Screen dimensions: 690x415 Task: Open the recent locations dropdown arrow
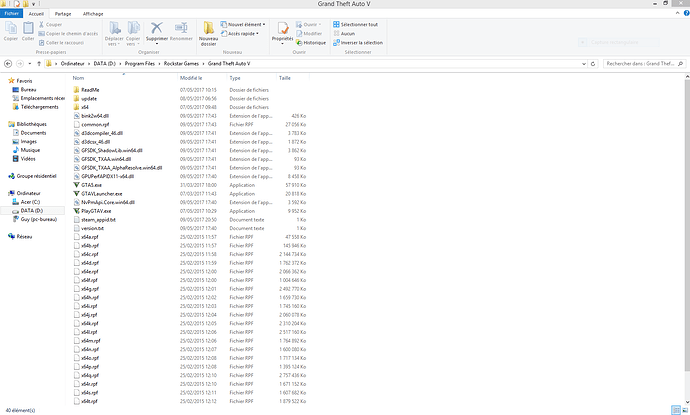pos(29,64)
